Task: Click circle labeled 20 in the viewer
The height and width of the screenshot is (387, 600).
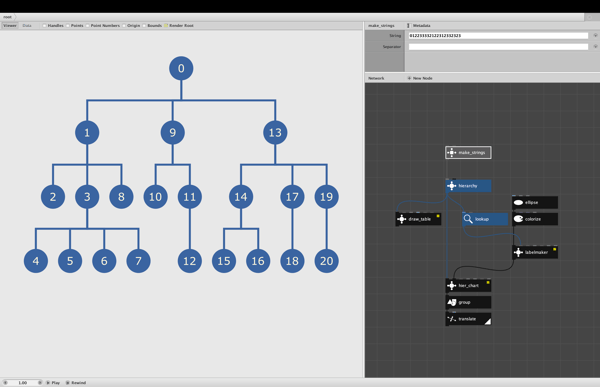Action: [x=326, y=261]
